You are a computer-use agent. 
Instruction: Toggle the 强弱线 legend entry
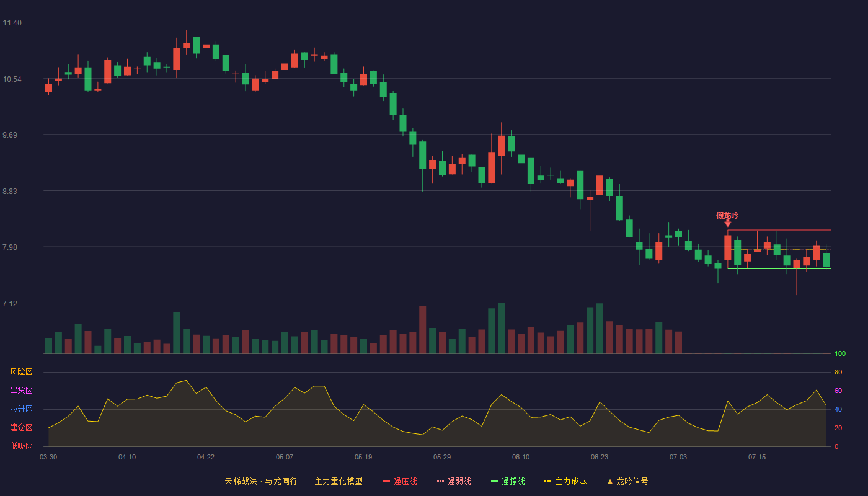click(454, 481)
